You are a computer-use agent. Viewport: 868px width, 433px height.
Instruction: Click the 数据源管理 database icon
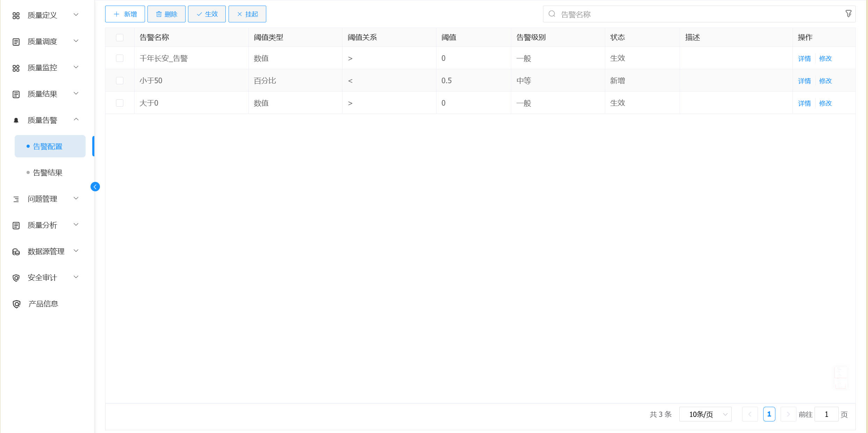click(16, 252)
